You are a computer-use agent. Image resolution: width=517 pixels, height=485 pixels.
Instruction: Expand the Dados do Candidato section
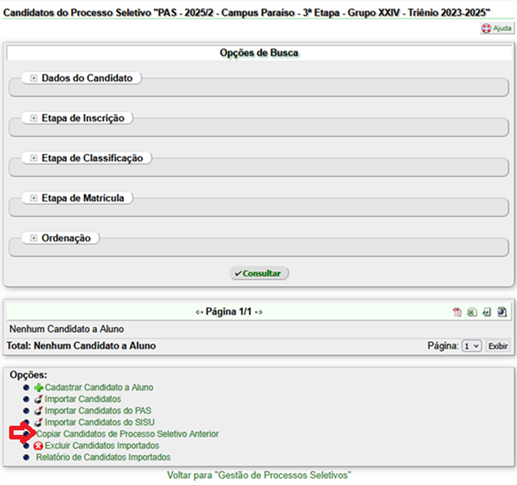pos(33,78)
